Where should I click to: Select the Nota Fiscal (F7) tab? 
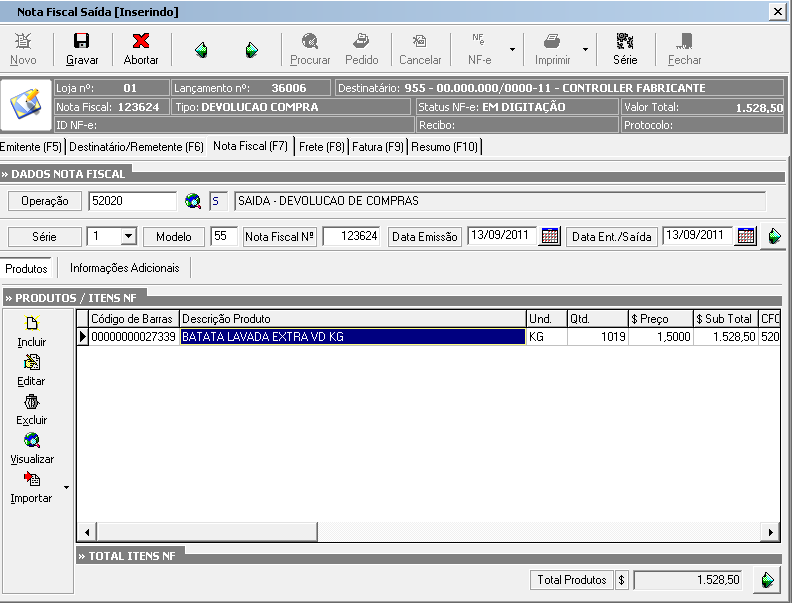tap(250, 146)
